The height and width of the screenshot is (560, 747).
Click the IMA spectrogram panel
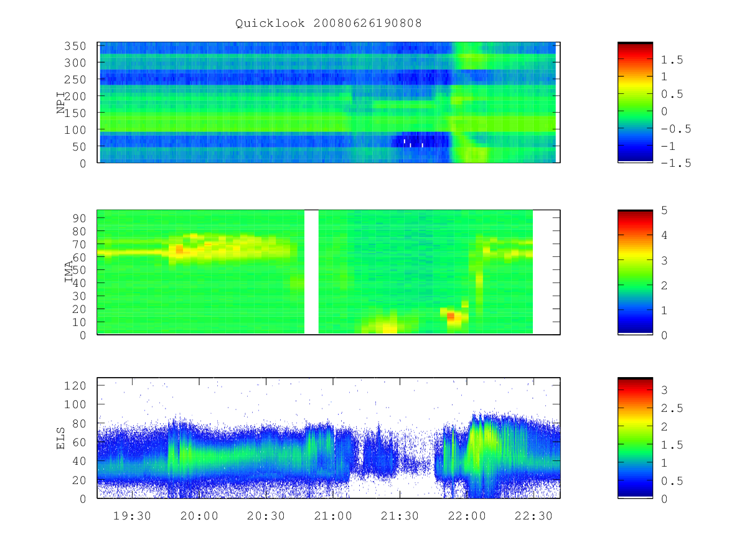pyautogui.click(x=329, y=273)
